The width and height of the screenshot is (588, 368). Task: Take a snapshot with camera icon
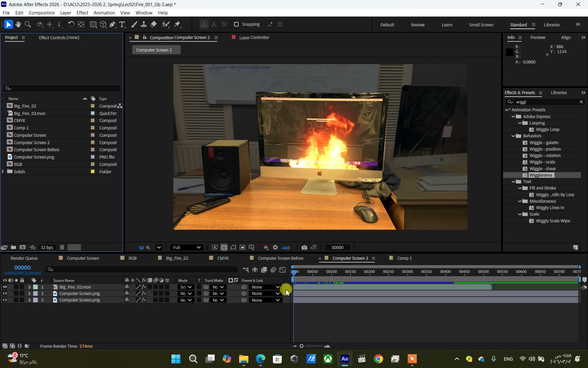click(x=304, y=247)
